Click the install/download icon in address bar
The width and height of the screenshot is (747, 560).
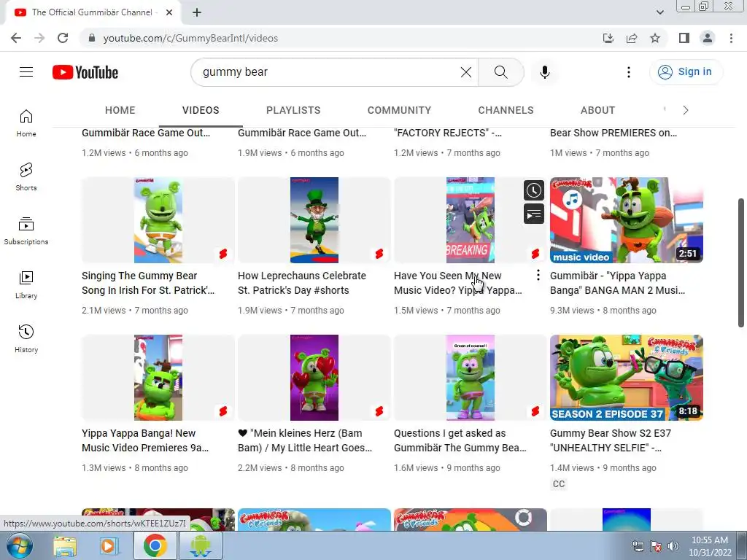pos(608,38)
